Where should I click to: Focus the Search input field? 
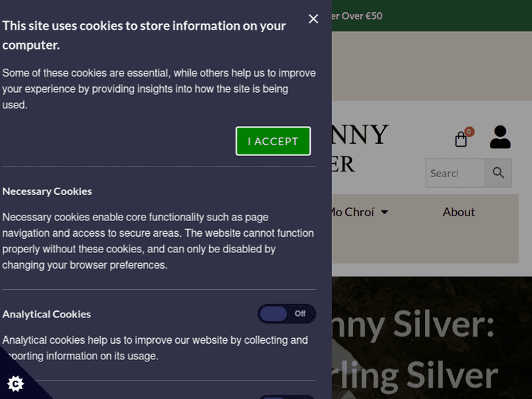coord(455,173)
